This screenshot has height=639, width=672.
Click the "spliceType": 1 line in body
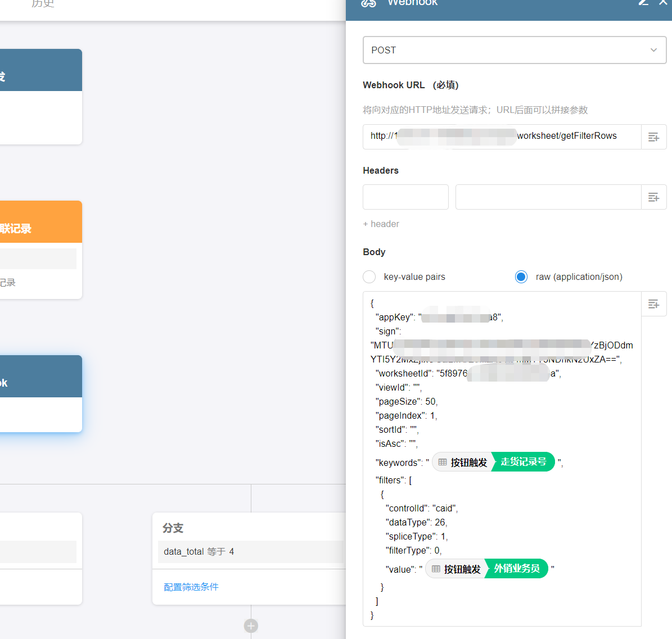pos(417,536)
